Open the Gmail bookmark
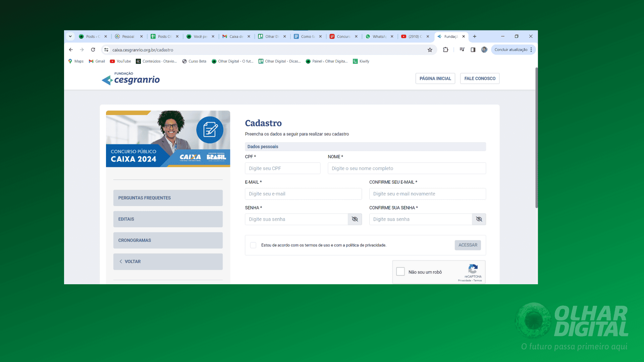 point(97,61)
